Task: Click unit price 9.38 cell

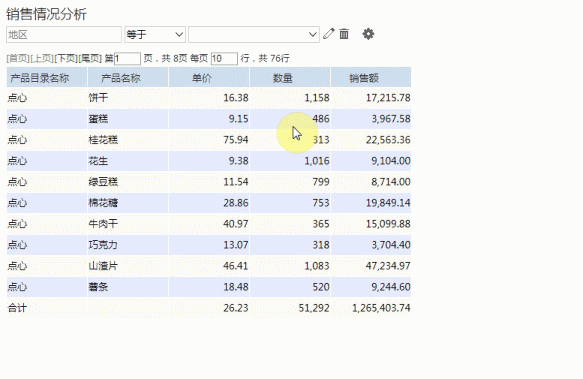Action: tap(209, 161)
